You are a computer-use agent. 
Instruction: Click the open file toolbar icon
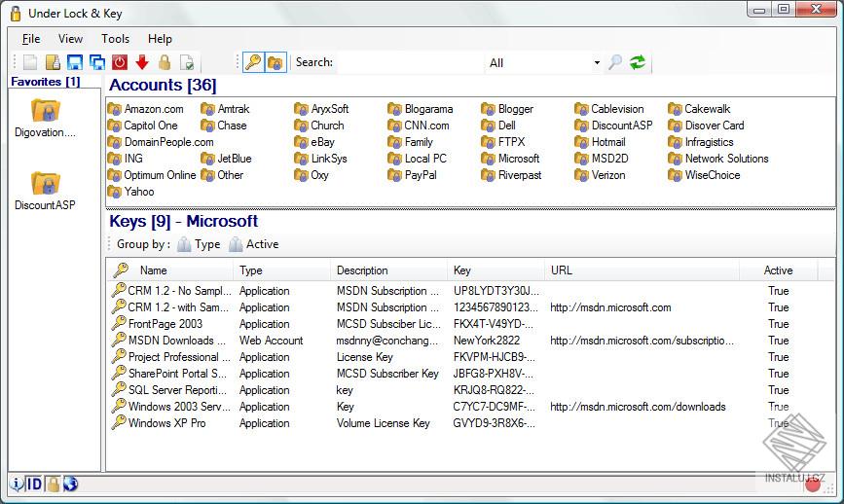coord(53,62)
